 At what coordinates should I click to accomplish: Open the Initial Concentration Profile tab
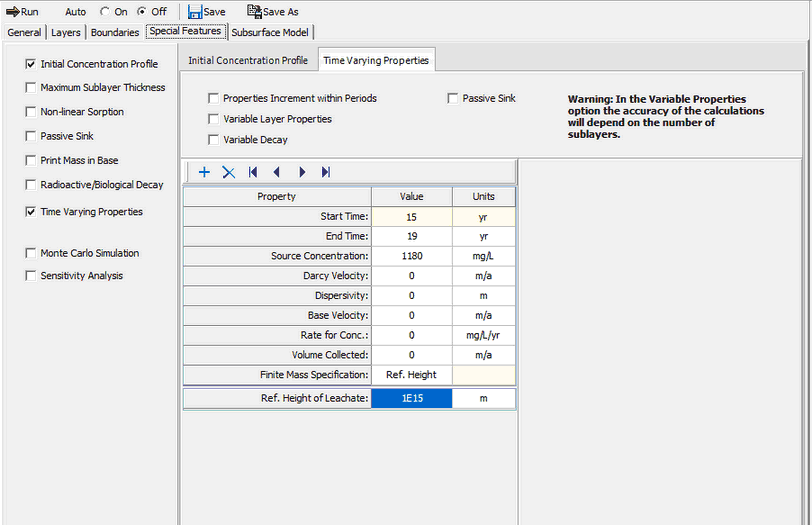[248, 60]
